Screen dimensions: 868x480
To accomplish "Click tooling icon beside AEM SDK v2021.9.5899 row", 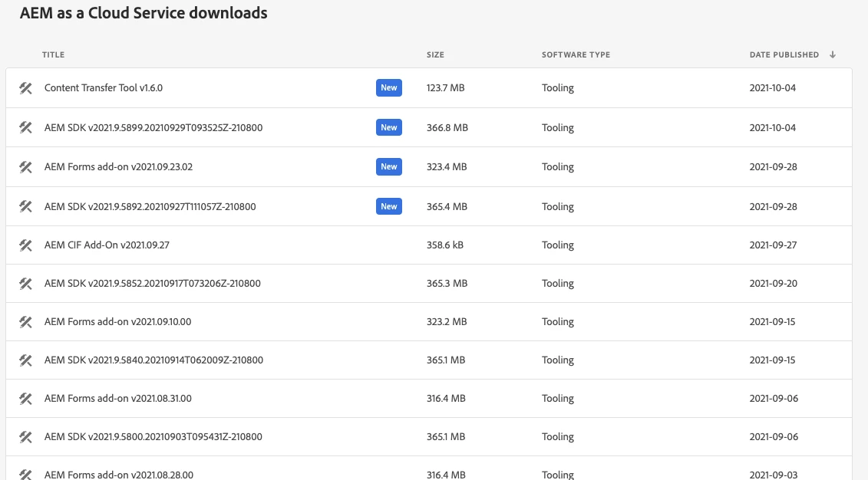I will coord(25,128).
